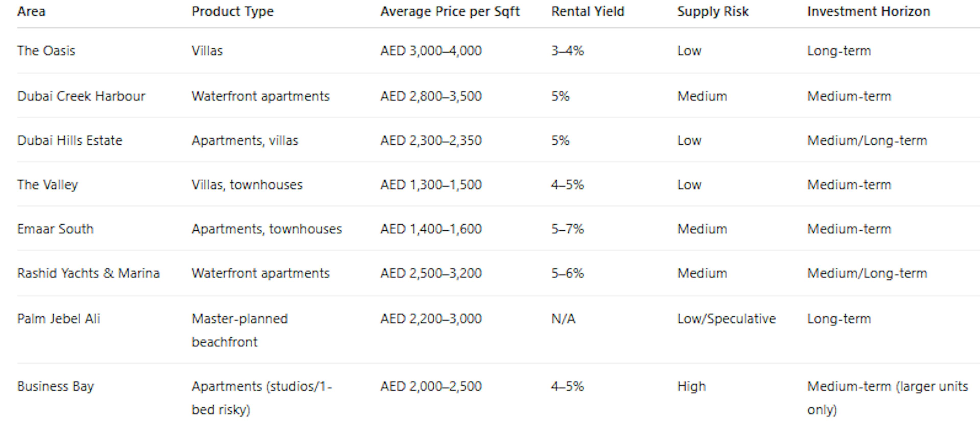Viewport: 980px width, 434px height.
Task: Select The Oasis area cell
Action: [46, 51]
